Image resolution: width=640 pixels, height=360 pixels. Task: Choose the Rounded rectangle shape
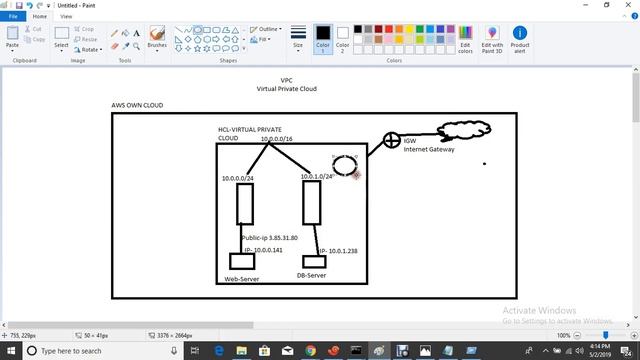pyautogui.click(x=216, y=30)
